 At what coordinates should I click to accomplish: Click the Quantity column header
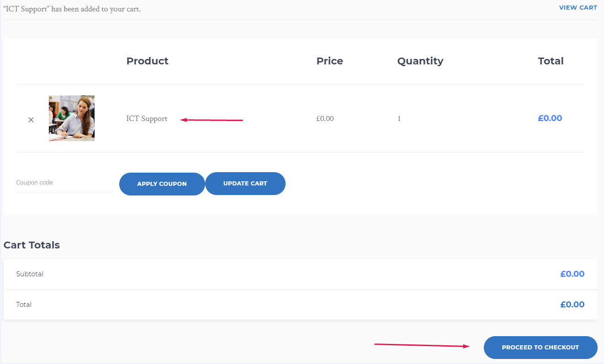point(420,61)
